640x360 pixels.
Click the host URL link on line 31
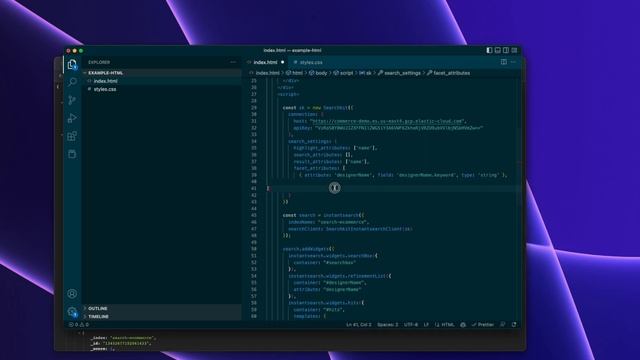[x=387, y=121]
